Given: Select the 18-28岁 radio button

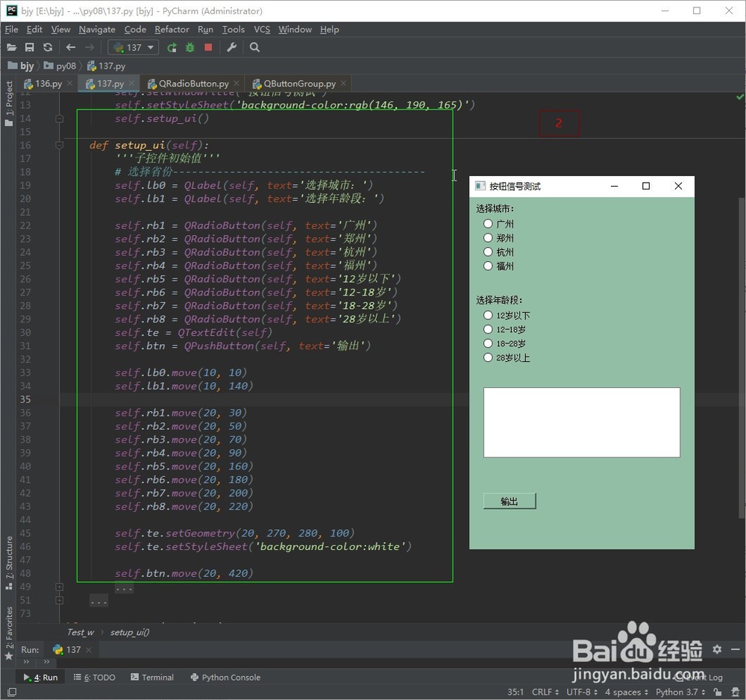Looking at the screenshot, I should 504,343.
